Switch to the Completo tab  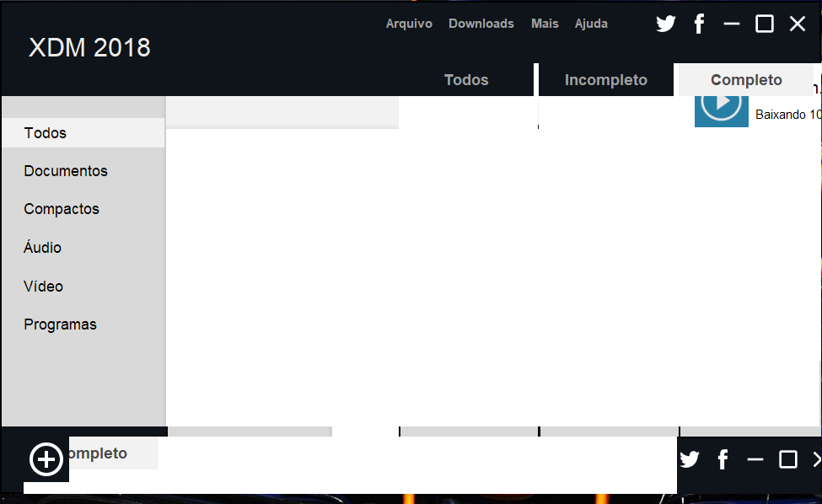[x=746, y=79]
